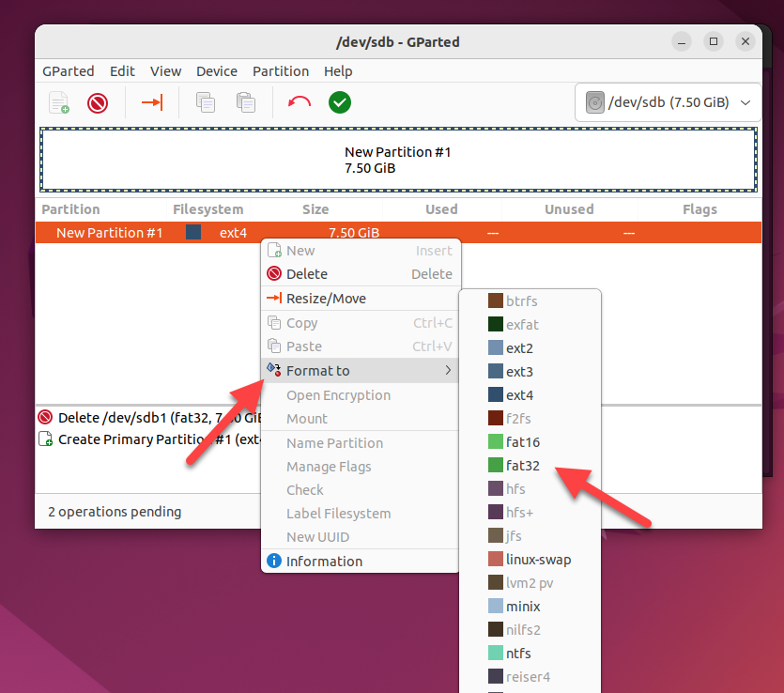Open the /dev/sdb device selector dropdown
Screen dimensions: 784x693
click(x=668, y=102)
